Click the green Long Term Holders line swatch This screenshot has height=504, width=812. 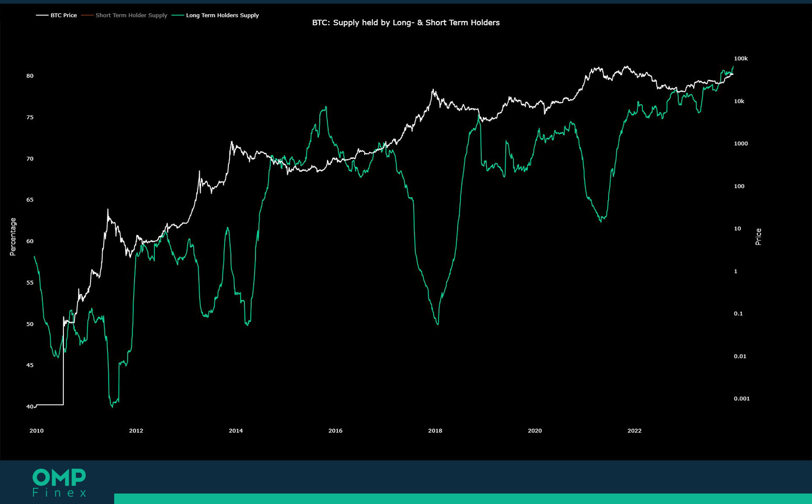click(x=178, y=15)
